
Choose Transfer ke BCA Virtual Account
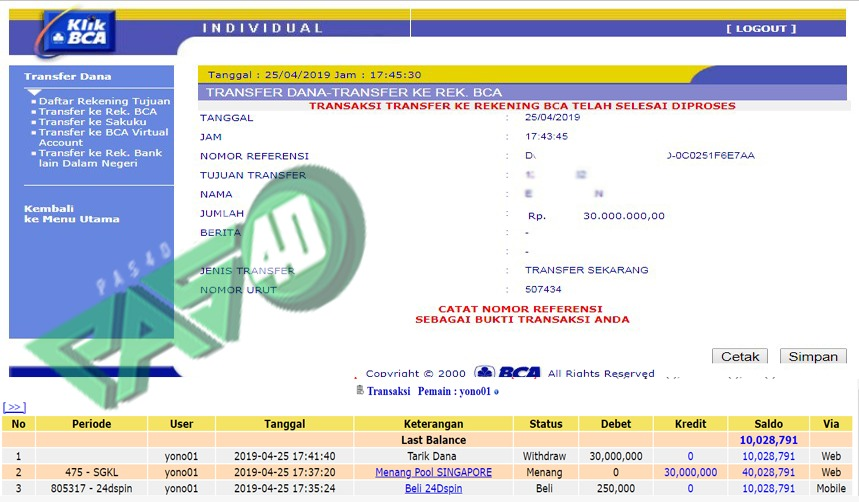click(x=103, y=137)
